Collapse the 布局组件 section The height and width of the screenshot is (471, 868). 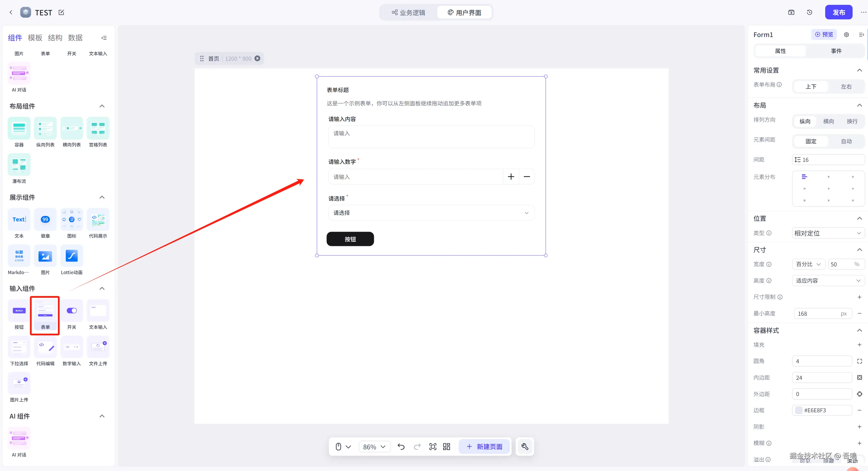(x=102, y=106)
